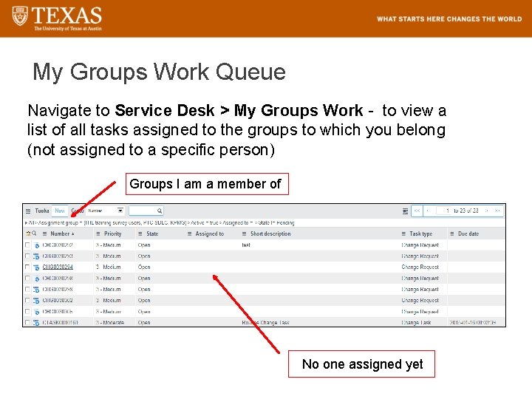Check the box for CHG0000299
Screen dimensions: 532x399
coord(27,289)
